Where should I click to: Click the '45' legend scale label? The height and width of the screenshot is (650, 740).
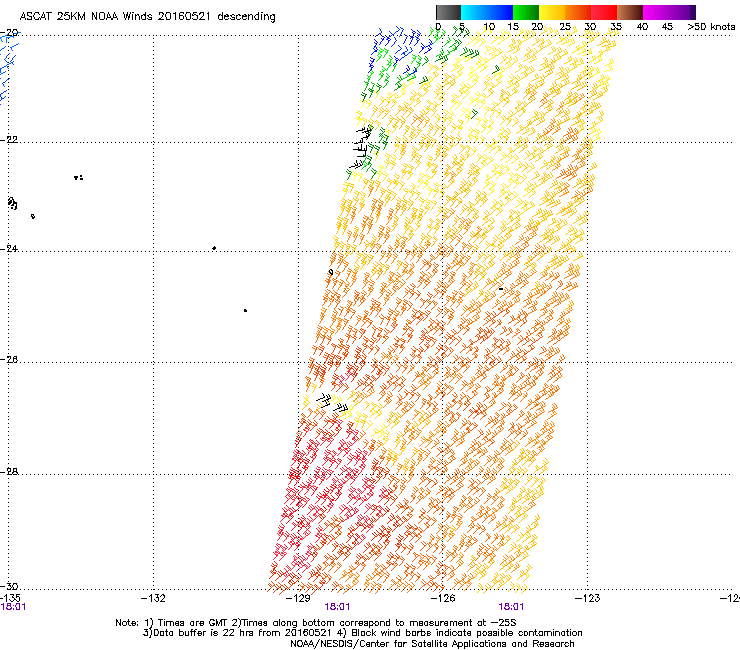pos(667,27)
